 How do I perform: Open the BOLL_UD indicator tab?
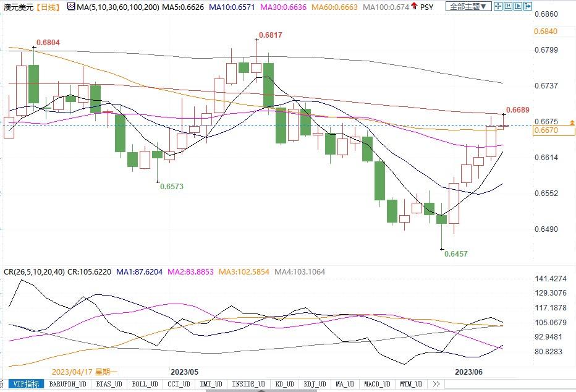144,384
